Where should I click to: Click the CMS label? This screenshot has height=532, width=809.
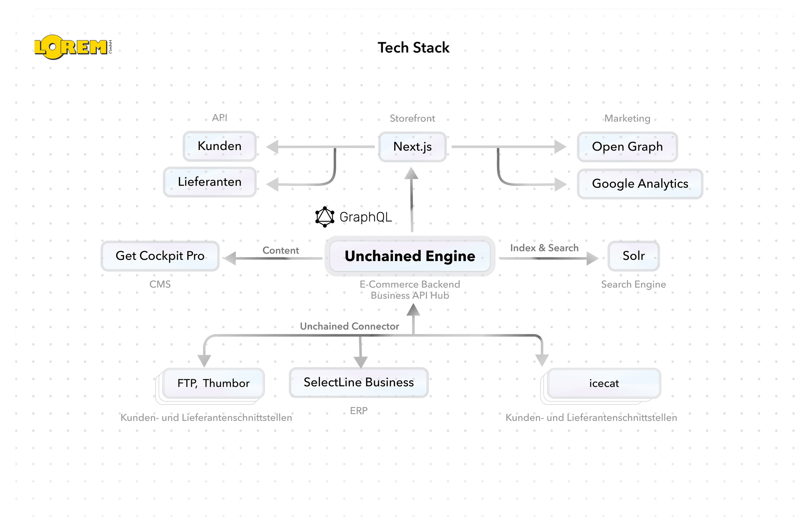pos(160,284)
